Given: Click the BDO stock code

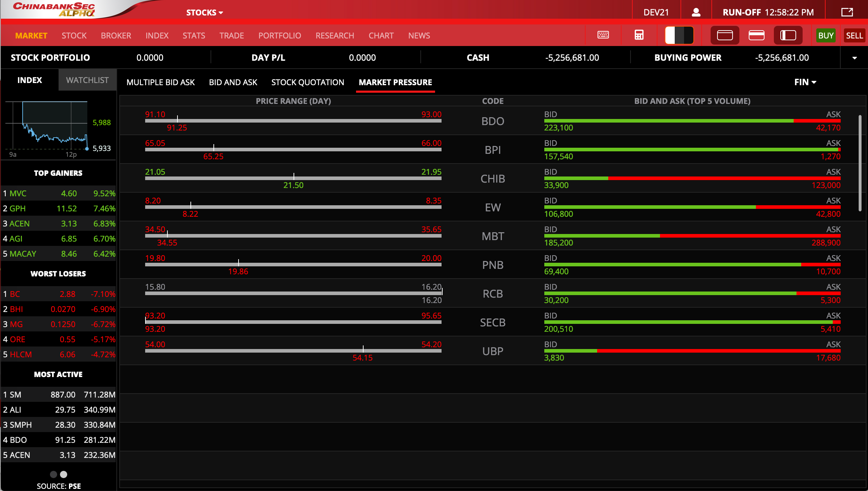Looking at the screenshot, I should pos(493,121).
